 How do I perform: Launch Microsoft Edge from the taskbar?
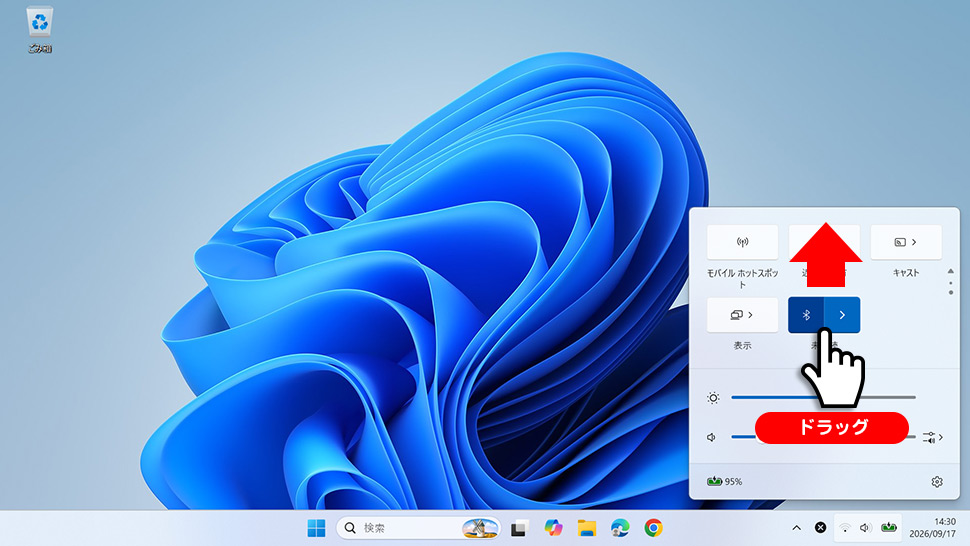(x=620, y=528)
